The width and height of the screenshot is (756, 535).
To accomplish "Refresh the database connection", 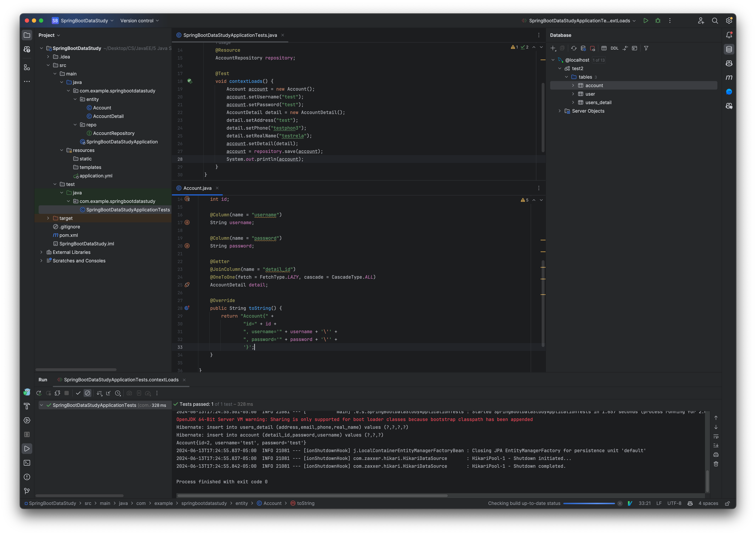I will pyautogui.click(x=574, y=48).
